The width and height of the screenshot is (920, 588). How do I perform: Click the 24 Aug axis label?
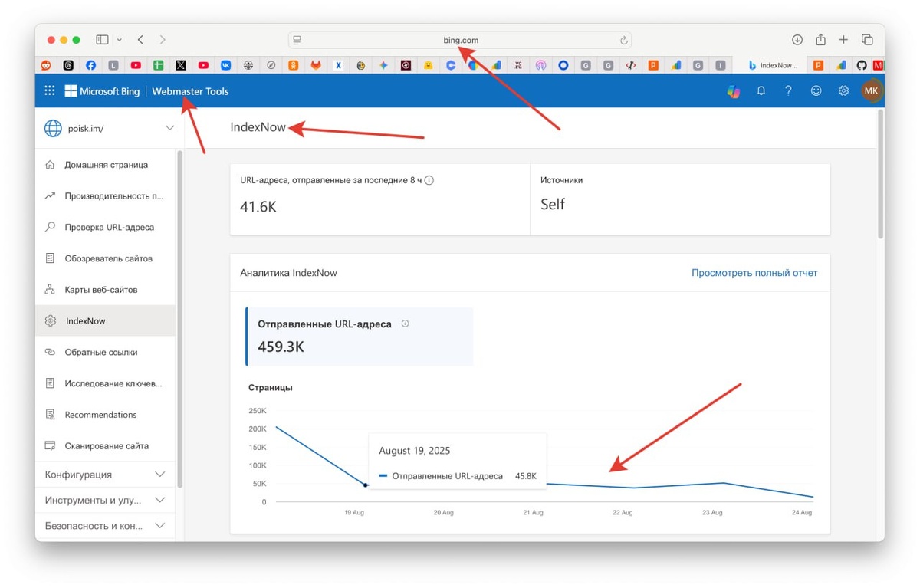[x=802, y=512]
